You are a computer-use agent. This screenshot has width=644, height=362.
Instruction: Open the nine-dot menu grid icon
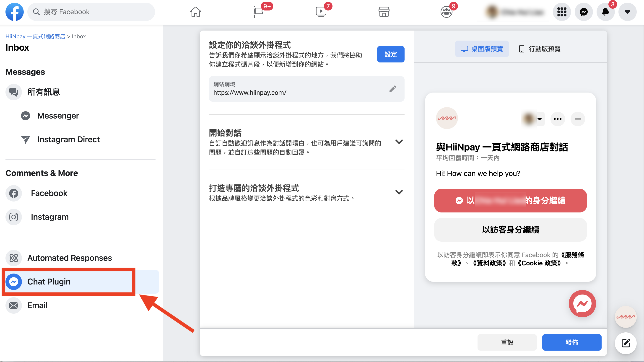pyautogui.click(x=562, y=12)
